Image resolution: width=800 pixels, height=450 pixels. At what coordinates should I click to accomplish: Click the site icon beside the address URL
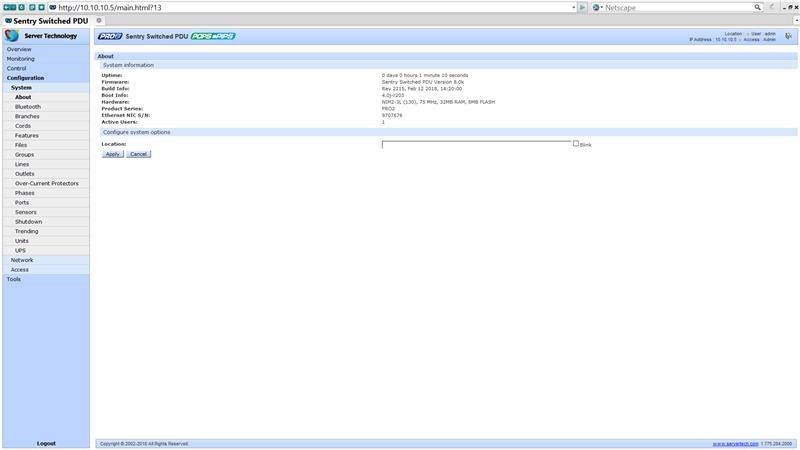53,8
